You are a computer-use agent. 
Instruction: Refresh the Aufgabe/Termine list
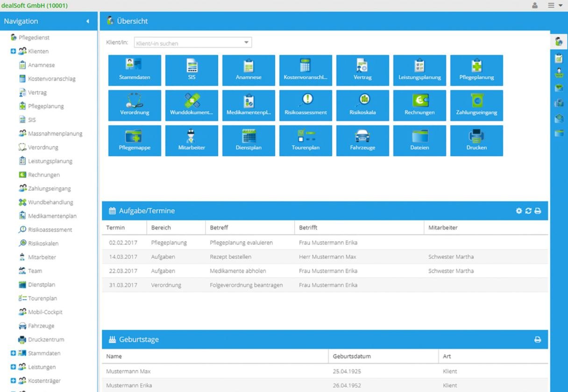528,211
